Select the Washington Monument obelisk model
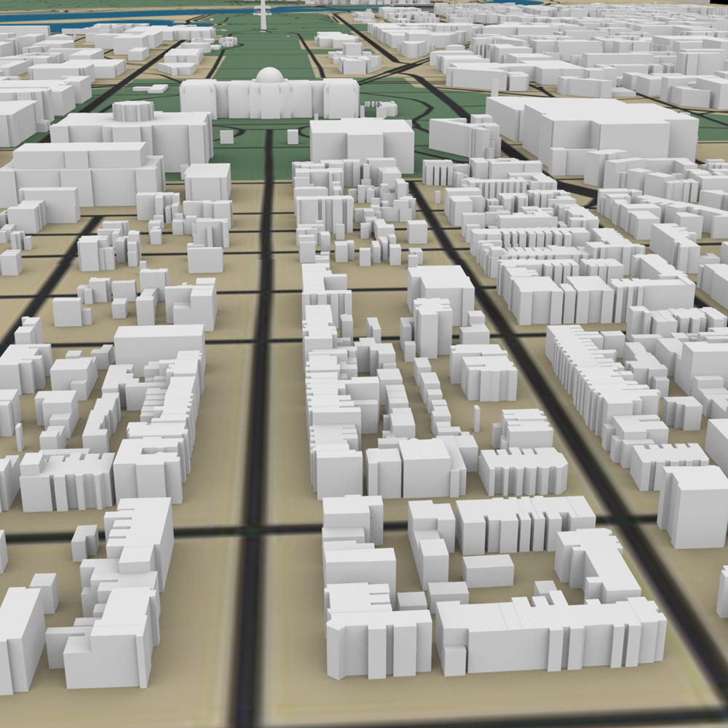This screenshot has width=728, height=728. [263, 15]
